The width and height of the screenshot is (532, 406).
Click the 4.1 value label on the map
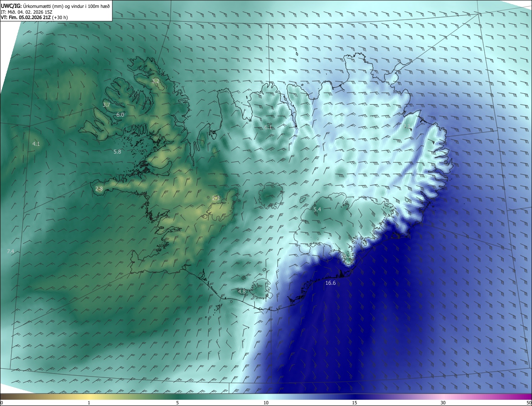coord(36,144)
